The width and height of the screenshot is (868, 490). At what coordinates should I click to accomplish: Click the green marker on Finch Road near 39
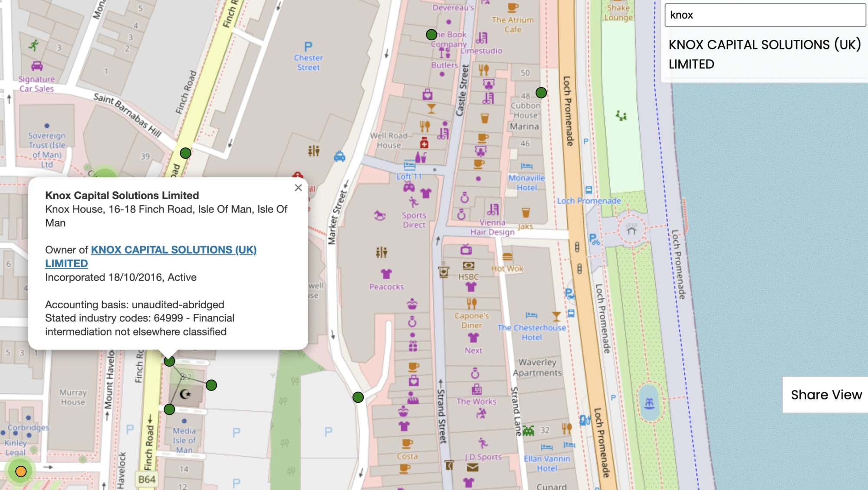point(185,153)
